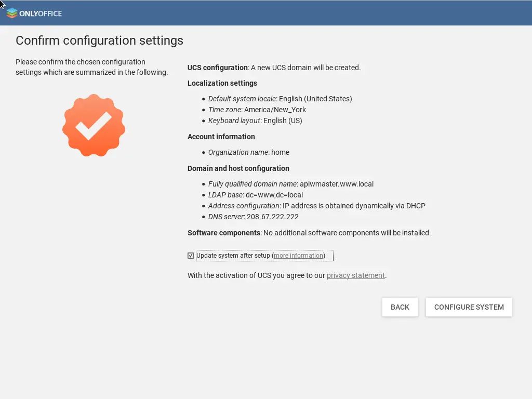Toggle the Update system after setup checkbox
The height and width of the screenshot is (399, 532).
click(x=191, y=256)
